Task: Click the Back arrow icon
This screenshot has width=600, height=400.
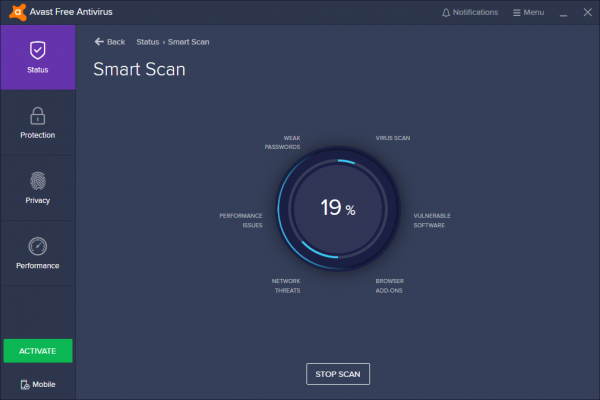Action: tap(99, 42)
